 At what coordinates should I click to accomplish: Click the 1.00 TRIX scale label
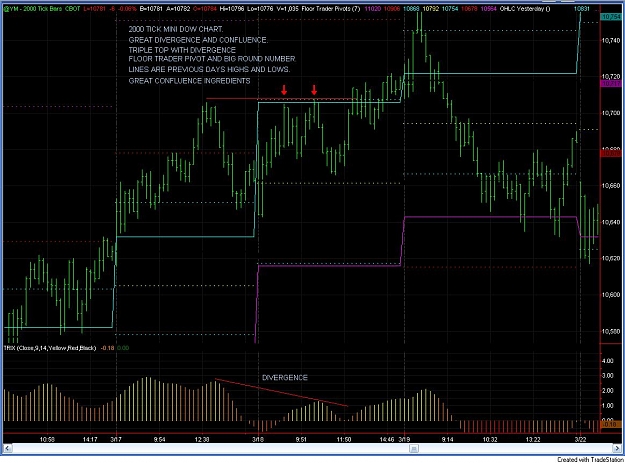(x=608, y=406)
